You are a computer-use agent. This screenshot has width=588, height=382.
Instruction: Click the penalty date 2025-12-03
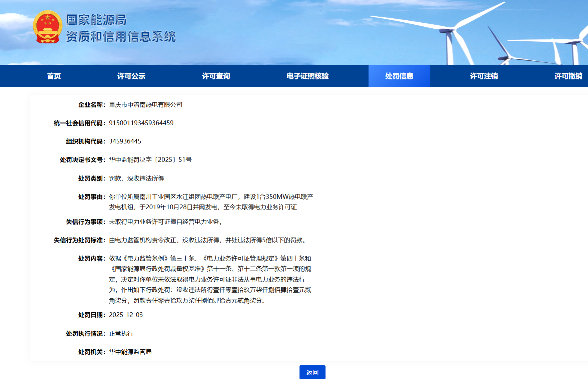coord(126,315)
